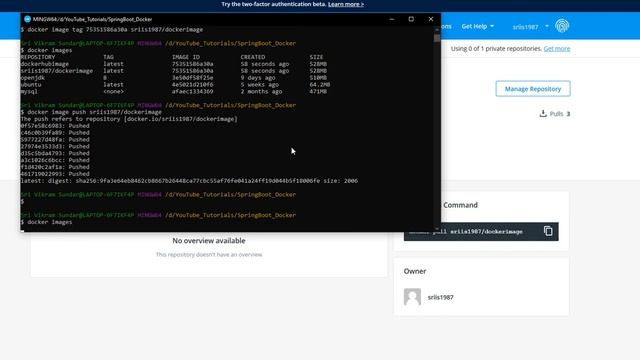Click the terminal vertical scrollbar thumb
This screenshot has height=360, width=640.
437,38
